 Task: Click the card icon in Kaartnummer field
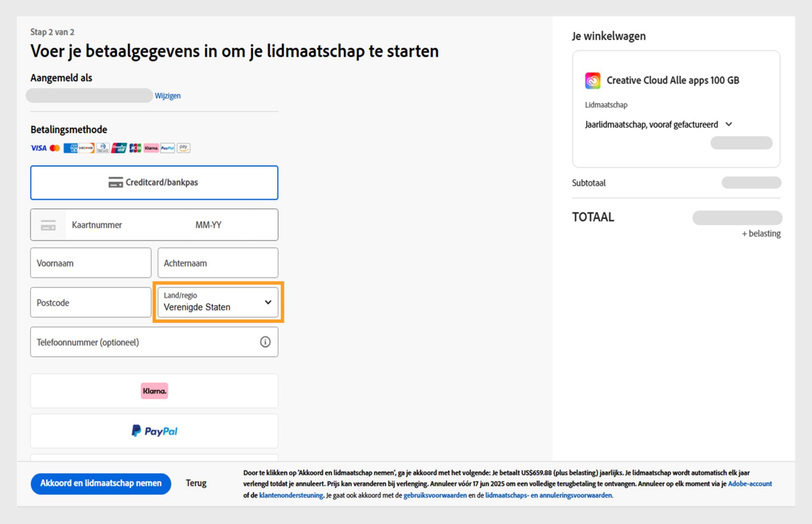coord(48,225)
